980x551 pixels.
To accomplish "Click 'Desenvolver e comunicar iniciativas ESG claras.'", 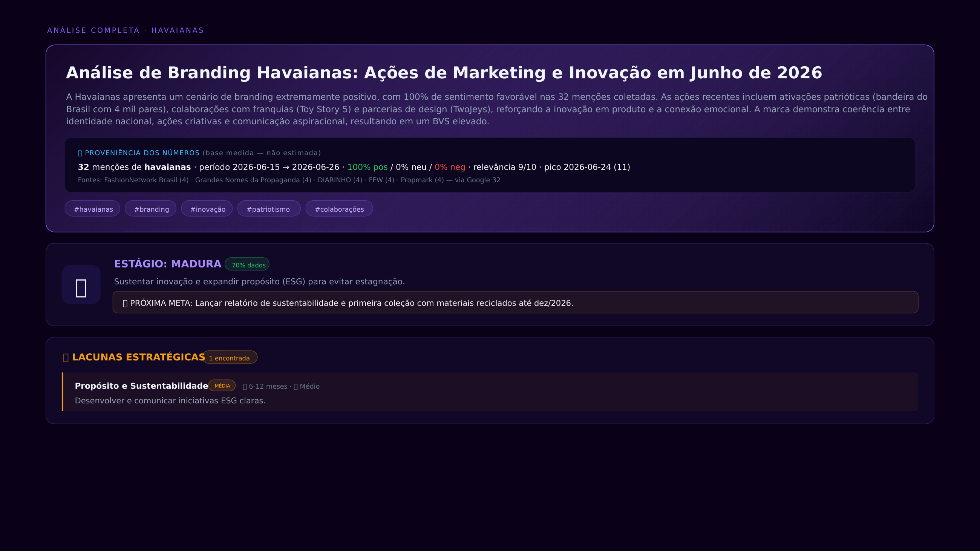I will pyautogui.click(x=170, y=401).
